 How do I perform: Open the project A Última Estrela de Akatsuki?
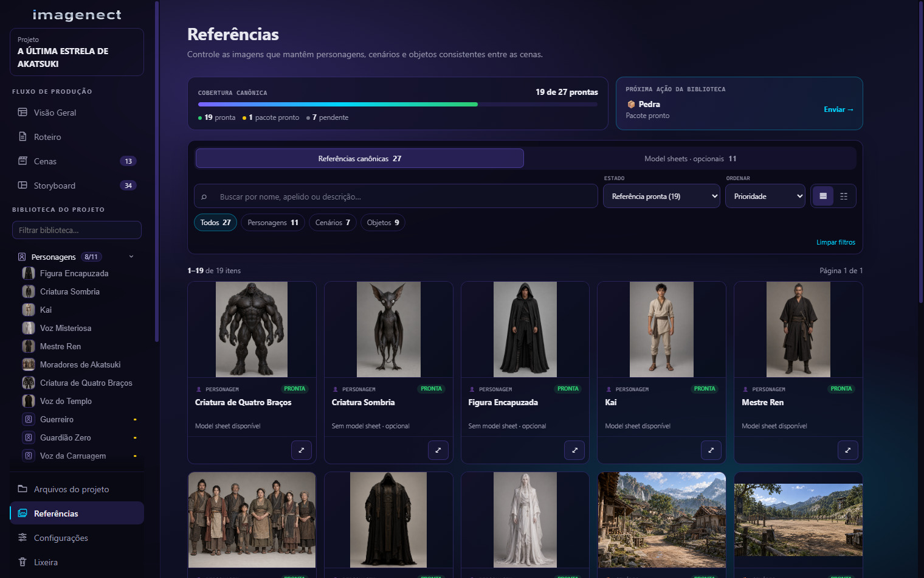click(77, 52)
